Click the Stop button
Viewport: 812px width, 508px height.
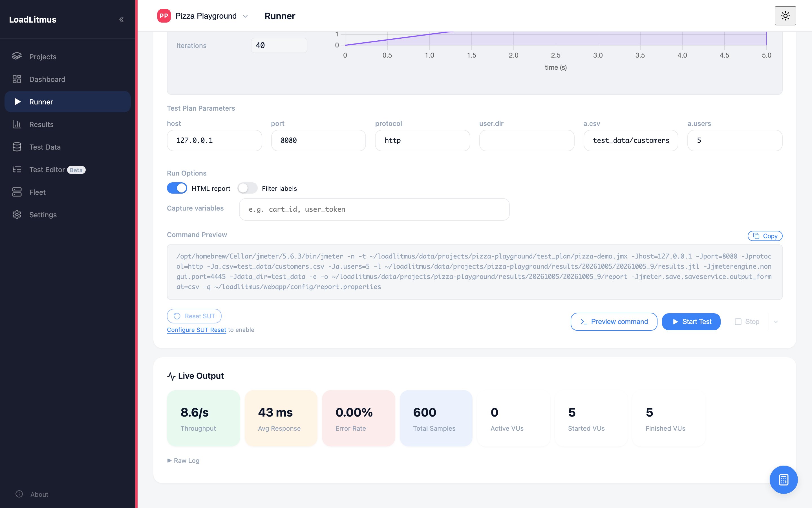(x=747, y=321)
